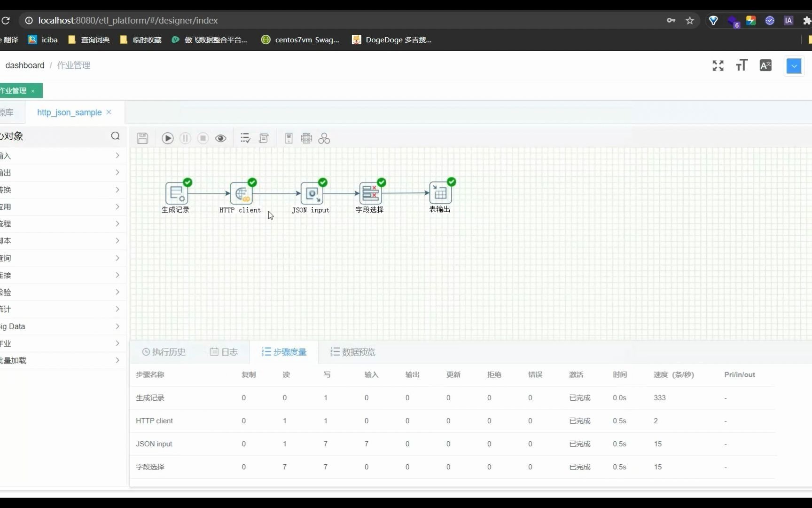Expand the 输出 category
812x508 pixels.
63,173
